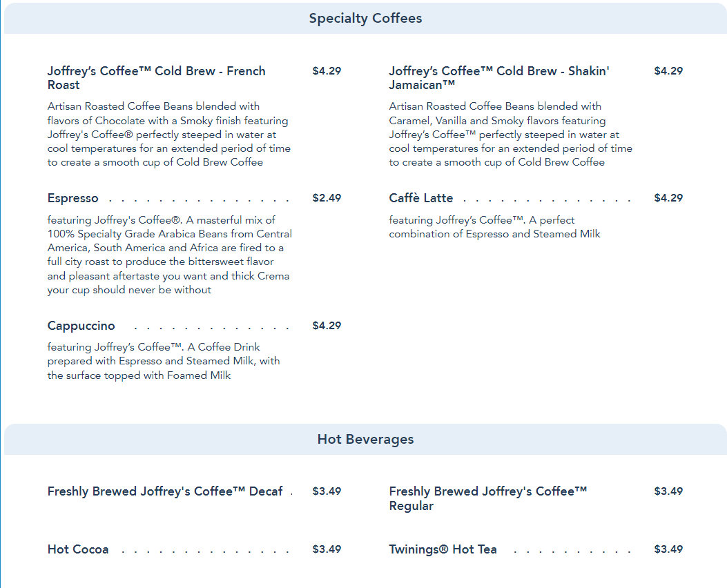Click the French Roast cold brew description text

click(x=168, y=135)
